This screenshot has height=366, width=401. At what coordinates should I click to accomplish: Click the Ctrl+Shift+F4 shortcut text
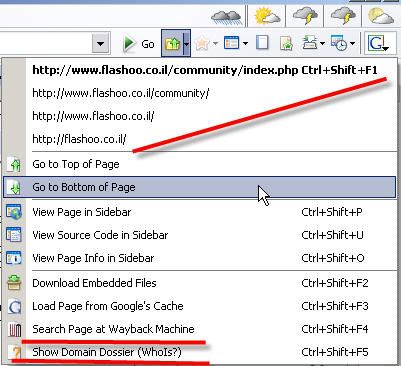pos(335,329)
